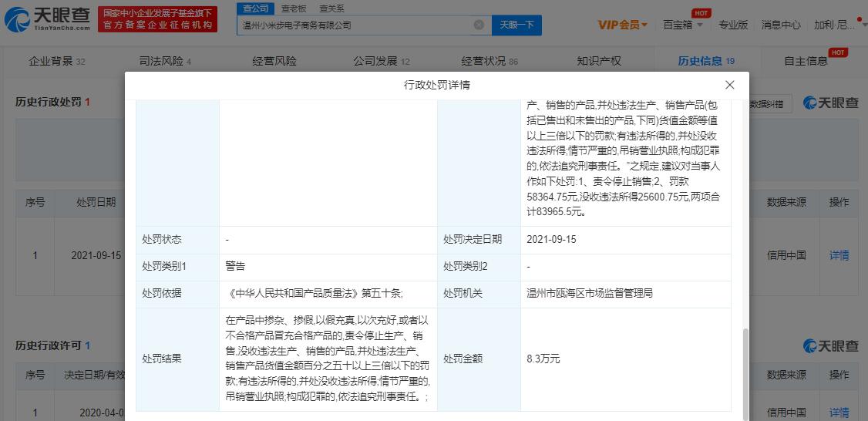Click the 行政处罚详情 dialog title
The image size is (868, 421).
pos(437,85)
